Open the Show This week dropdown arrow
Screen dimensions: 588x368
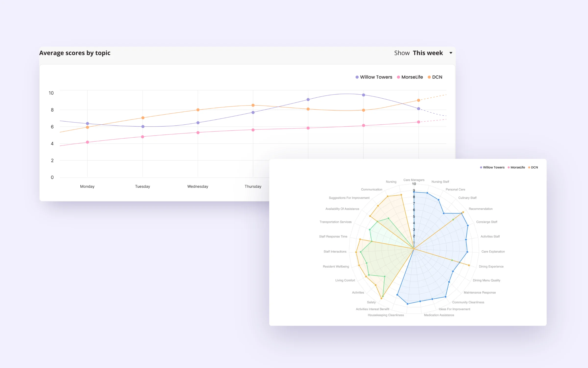[x=451, y=53]
